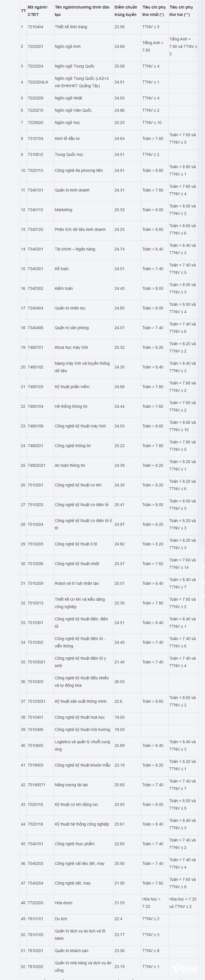Click the 'Điểm chuẩn trúng tuyển' column header
Viewport: 205px width, 980px height.
tap(126, 11)
